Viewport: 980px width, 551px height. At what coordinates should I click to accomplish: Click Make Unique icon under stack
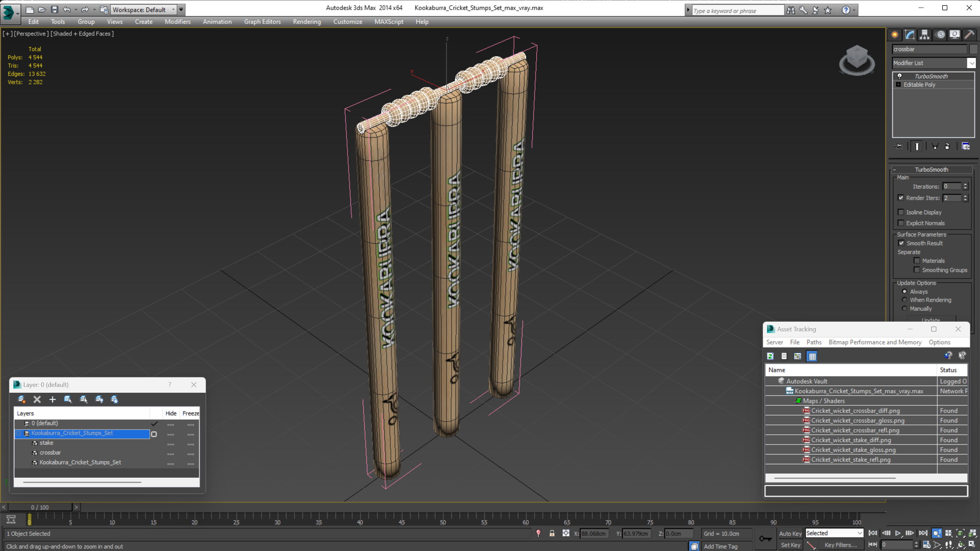[x=934, y=146]
